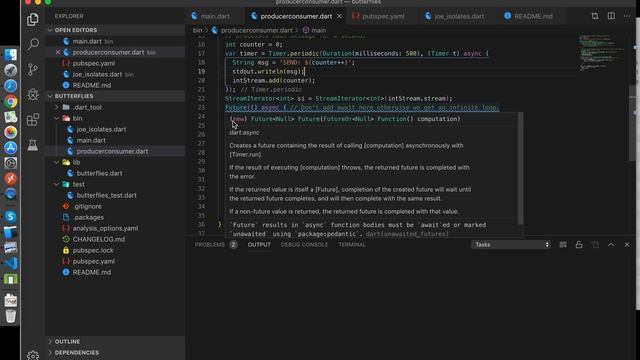
Task: Open the Extensions view
Action: [x=33, y=120]
